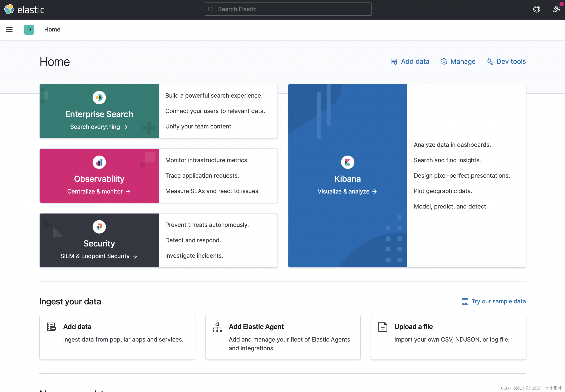Click 'Prevent threats autonomously.' text
565x392 pixels.
207,225
